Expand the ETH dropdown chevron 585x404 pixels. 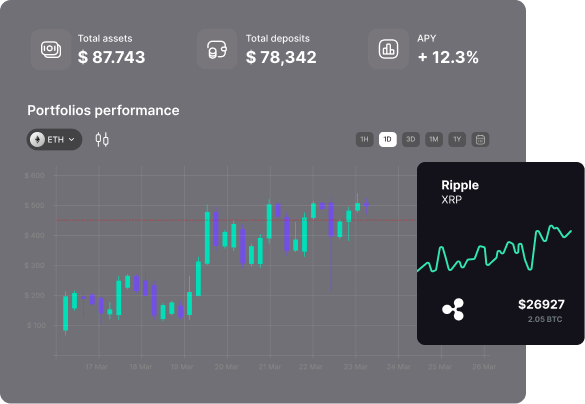[x=72, y=140]
